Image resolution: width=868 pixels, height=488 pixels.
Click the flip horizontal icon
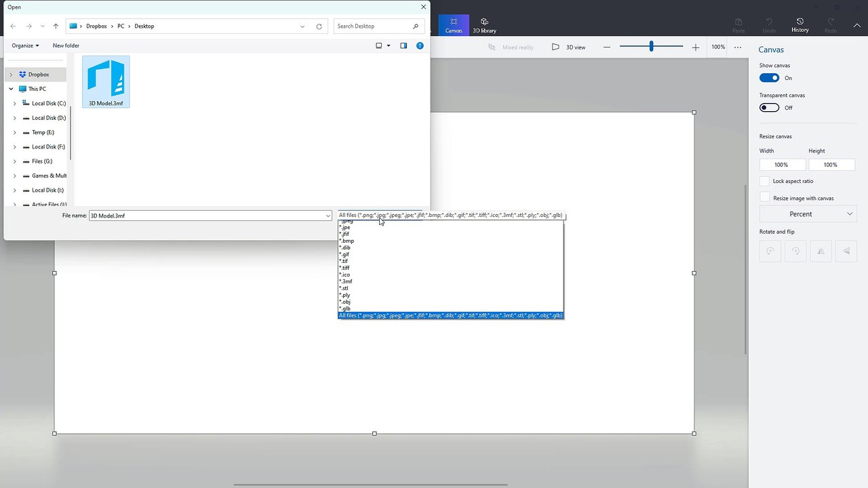point(821,251)
